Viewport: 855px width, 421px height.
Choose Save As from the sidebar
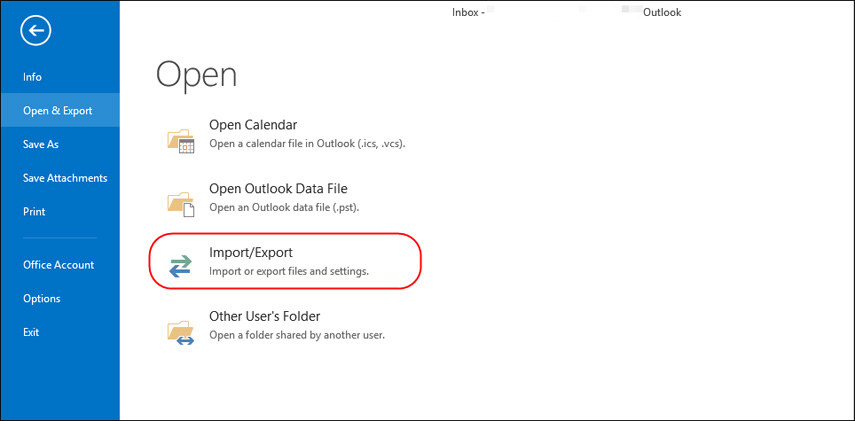click(x=41, y=144)
